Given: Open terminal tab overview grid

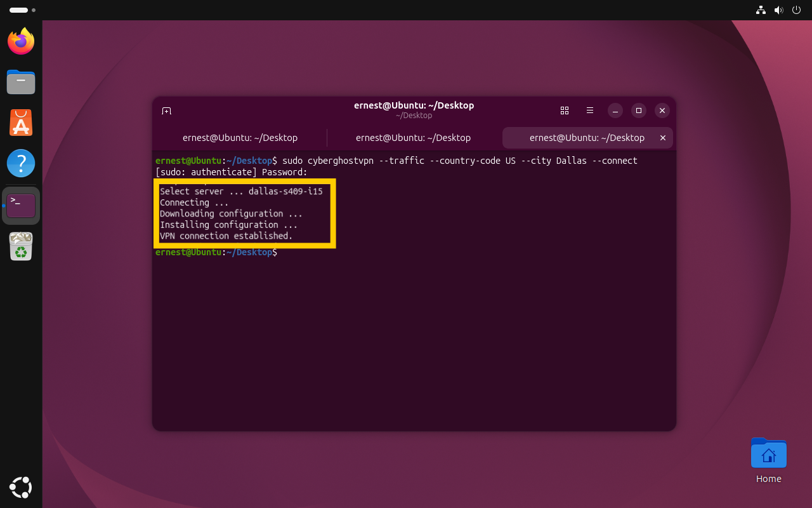Looking at the screenshot, I should tap(565, 110).
